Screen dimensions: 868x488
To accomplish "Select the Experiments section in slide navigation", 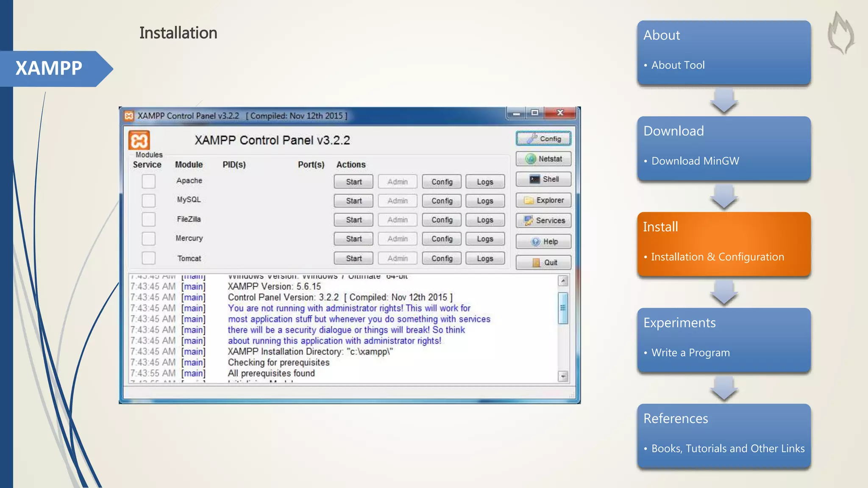I will click(x=723, y=340).
